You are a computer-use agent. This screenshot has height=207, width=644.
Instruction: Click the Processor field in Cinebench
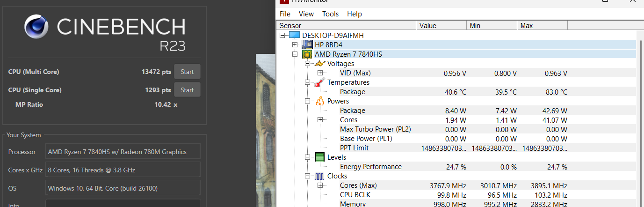[123, 152]
